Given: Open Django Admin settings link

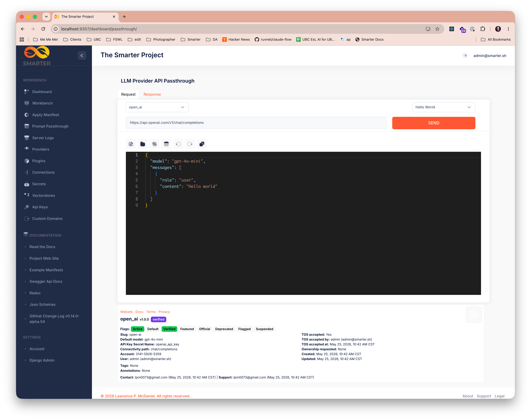Looking at the screenshot, I should pos(42,360).
